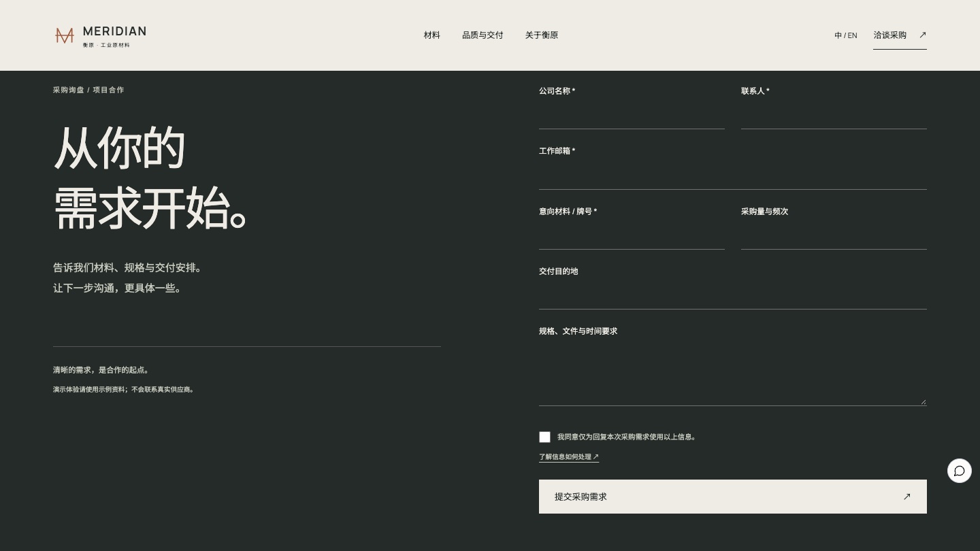The height and width of the screenshot is (551, 980).
Task: Click the line 让下一步沟通，更具体一些。
Action: tap(117, 288)
